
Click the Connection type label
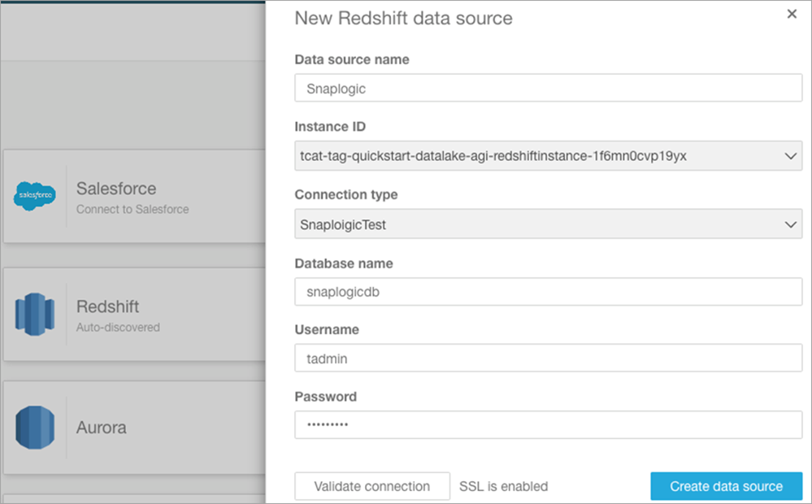click(346, 195)
